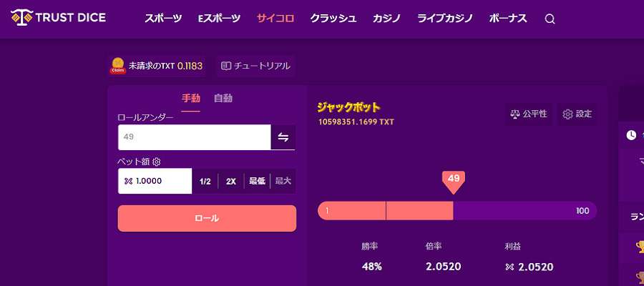Double the bet with 2X
Screen dimensions: 644x286
(x=231, y=181)
